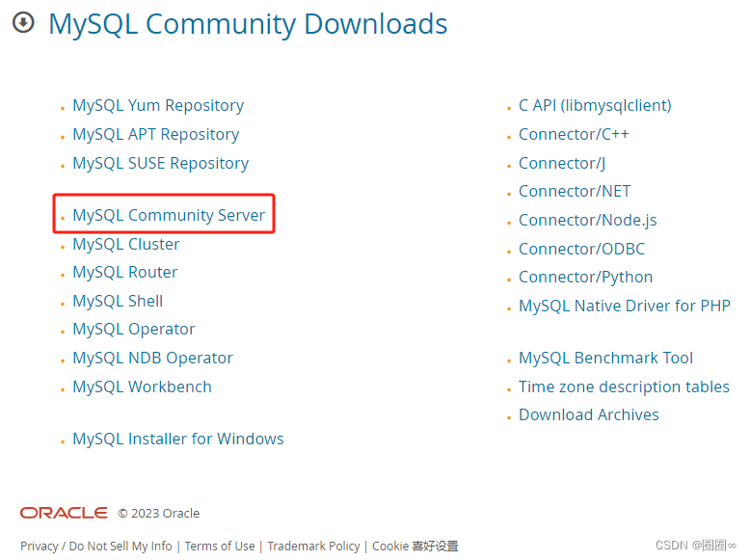The width and height of the screenshot is (751, 560).
Task: Open the Connector/Python link
Action: (x=586, y=278)
